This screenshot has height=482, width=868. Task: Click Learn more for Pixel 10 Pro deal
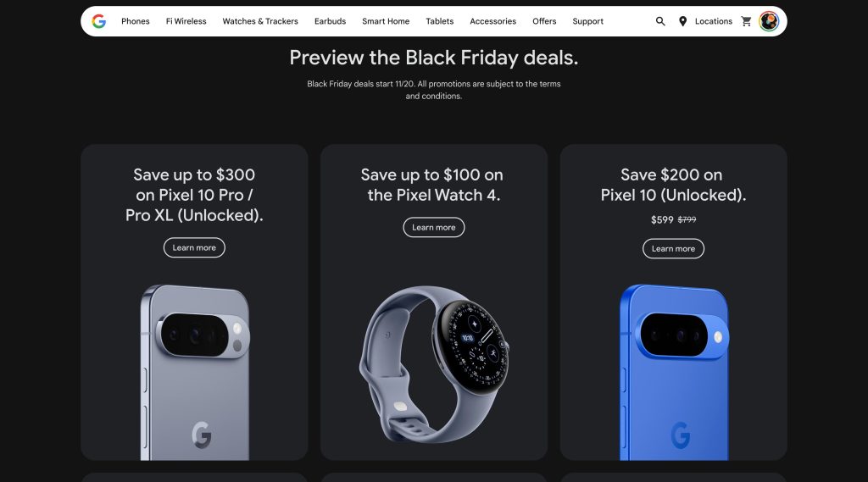click(194, 248)
